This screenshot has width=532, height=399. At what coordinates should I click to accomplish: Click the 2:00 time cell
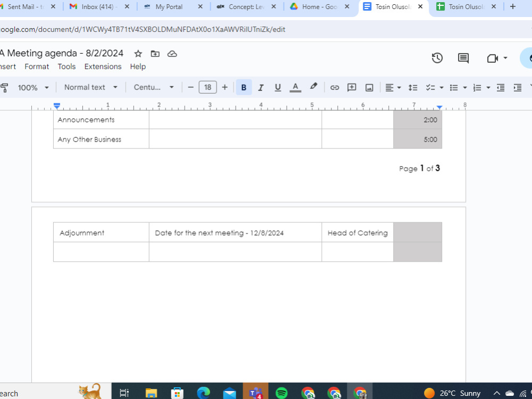coord(418,120)
